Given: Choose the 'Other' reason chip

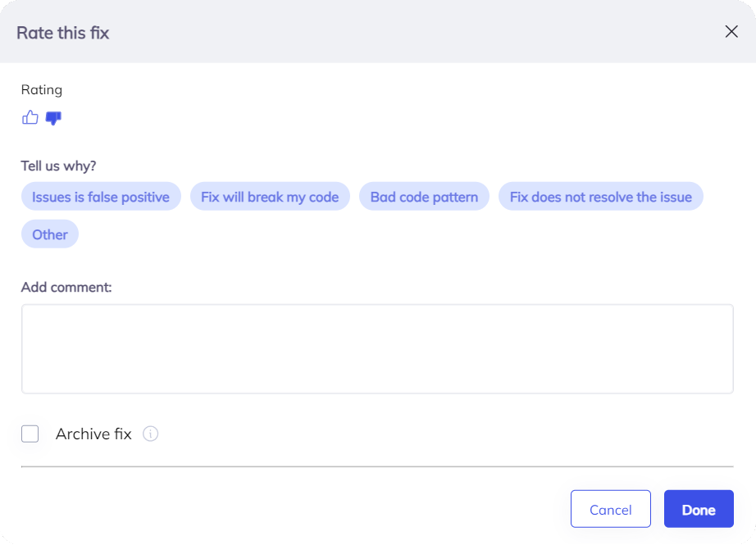Looking at the screenshot, I should (x=50, y=234).
